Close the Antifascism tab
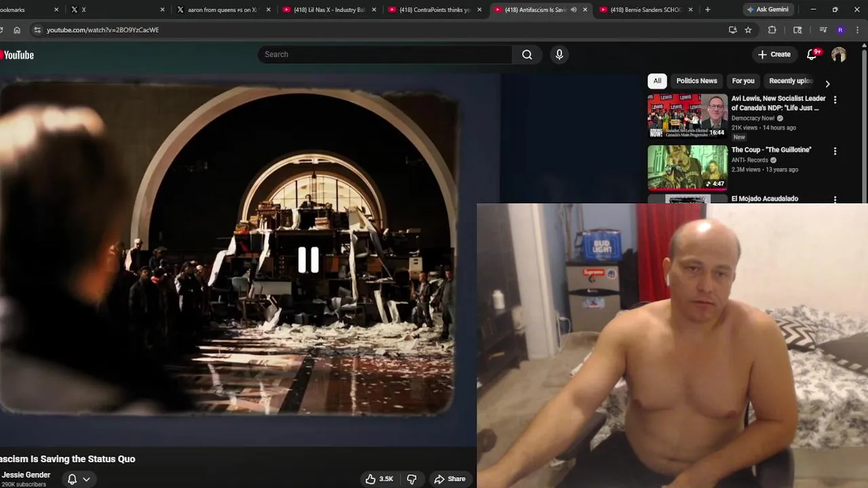The image size is (868, 488). coord(585,9)
